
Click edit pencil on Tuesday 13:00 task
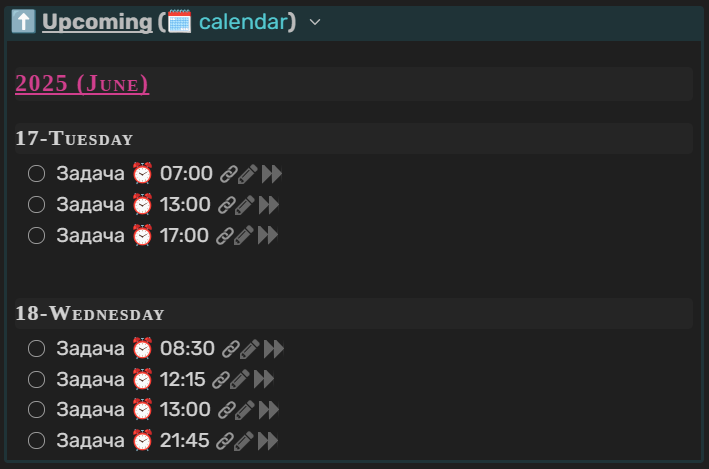coord(245,206)
